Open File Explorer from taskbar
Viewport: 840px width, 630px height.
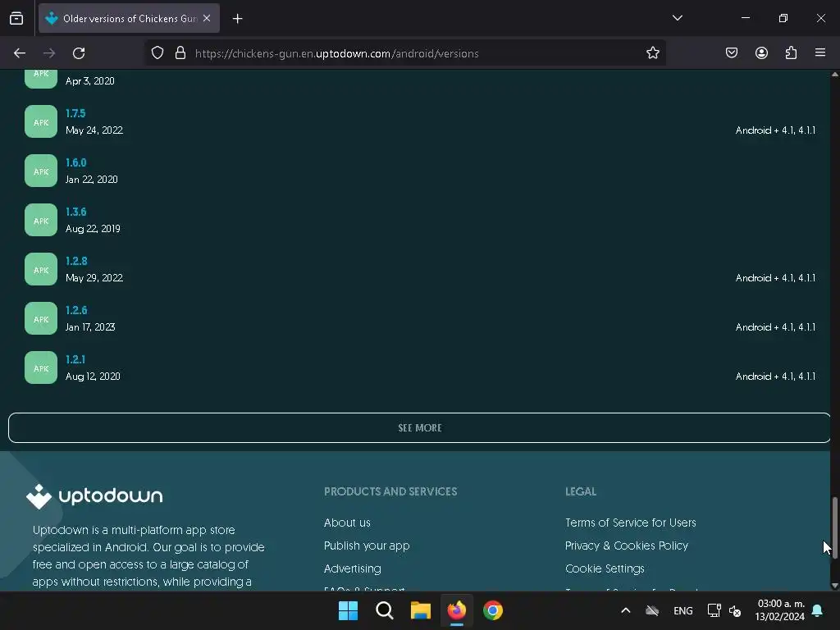[x=421, y=610]
